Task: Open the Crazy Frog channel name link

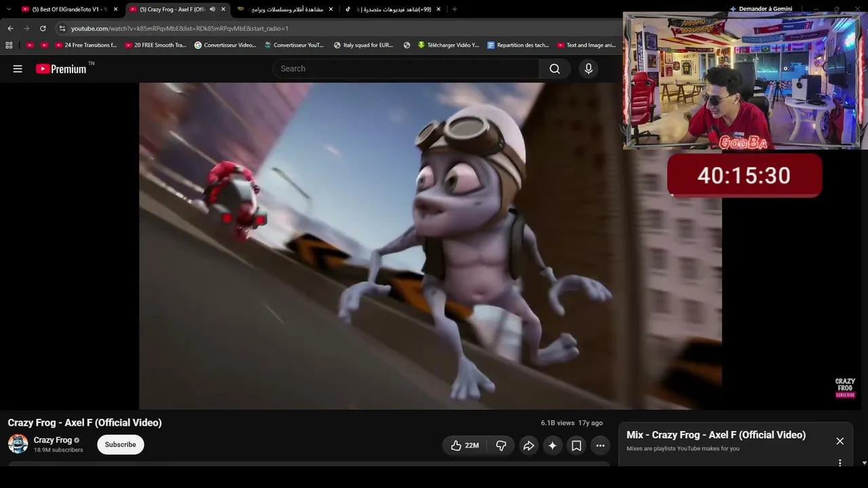Action: (x=53, y=441)
